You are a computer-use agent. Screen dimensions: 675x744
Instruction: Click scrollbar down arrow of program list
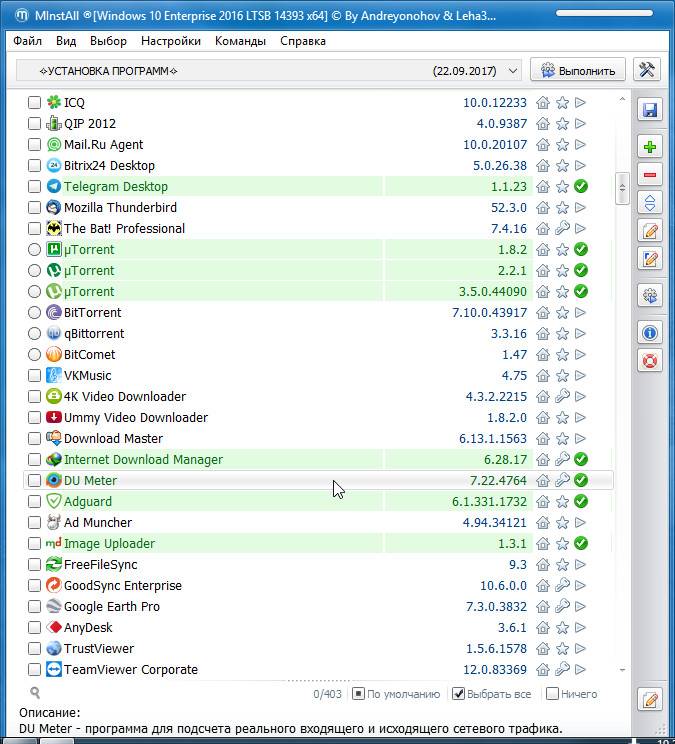pyautogui.click(x=622, y=670)
